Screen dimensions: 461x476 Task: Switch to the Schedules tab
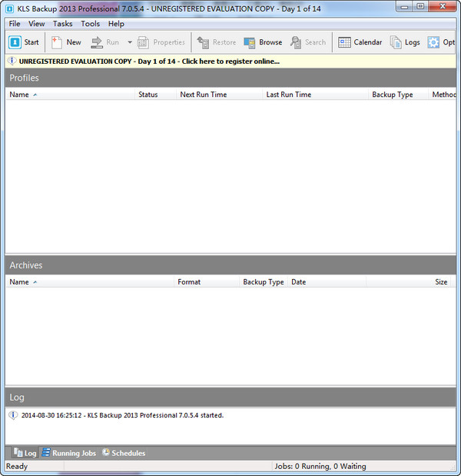(x=124, y=453)
